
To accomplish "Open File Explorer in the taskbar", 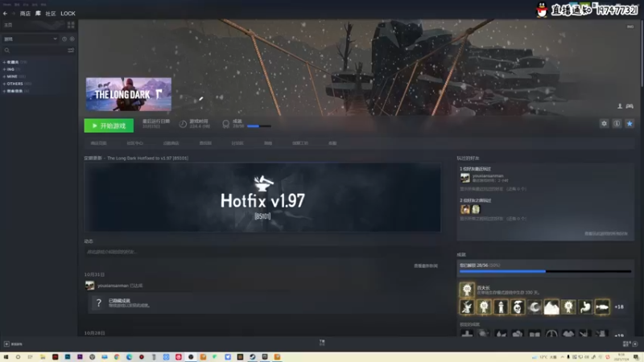I will 43,357.
